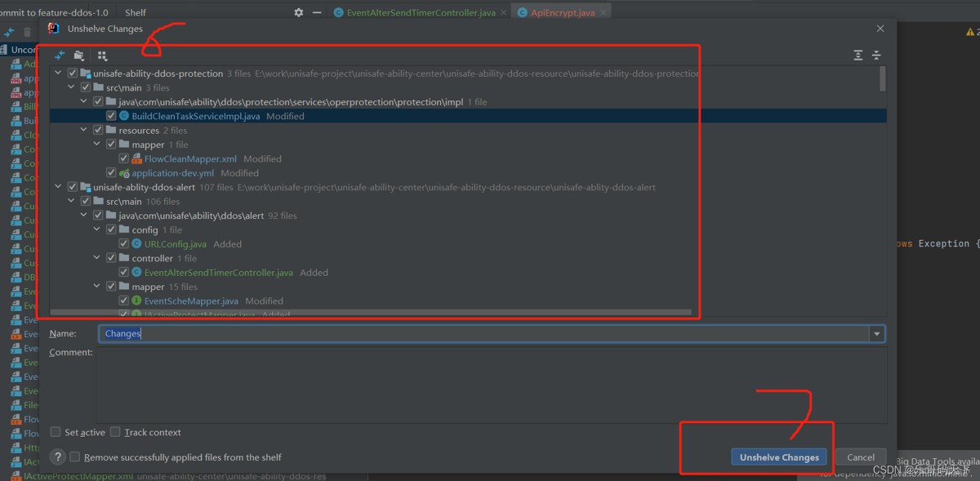Select the java\com\unisafe\ability\ddos\alert package row
The height and width of the screenshot is (481, 980).
click(x=467, y=216)
